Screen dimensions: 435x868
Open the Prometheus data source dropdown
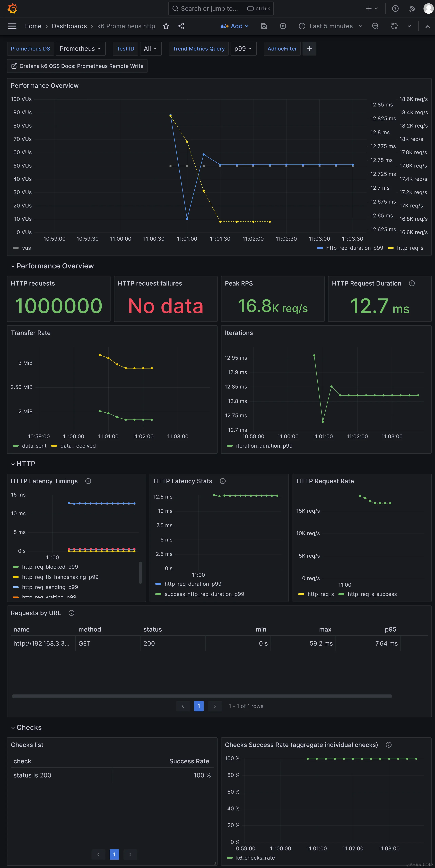pyautogui.click(x=81, y=48)
